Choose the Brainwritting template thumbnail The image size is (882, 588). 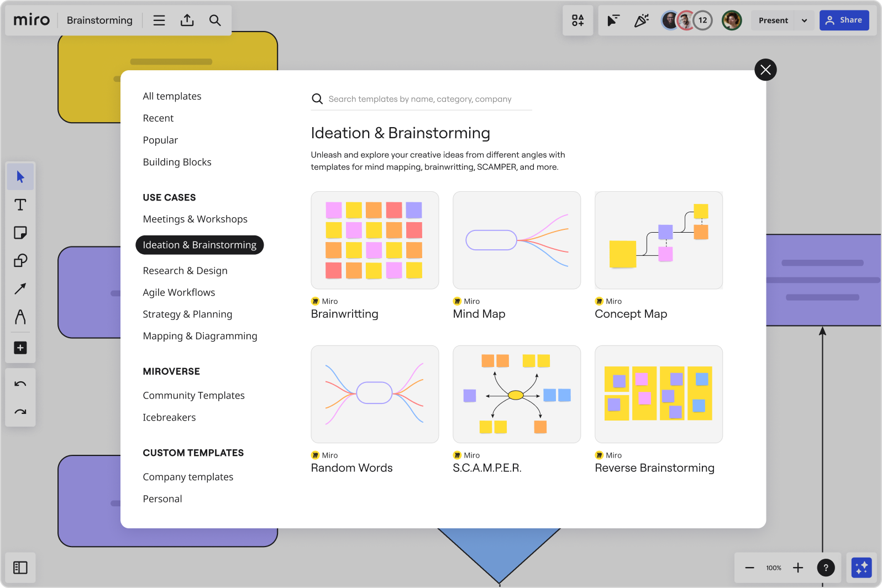[x=375, y=240]
